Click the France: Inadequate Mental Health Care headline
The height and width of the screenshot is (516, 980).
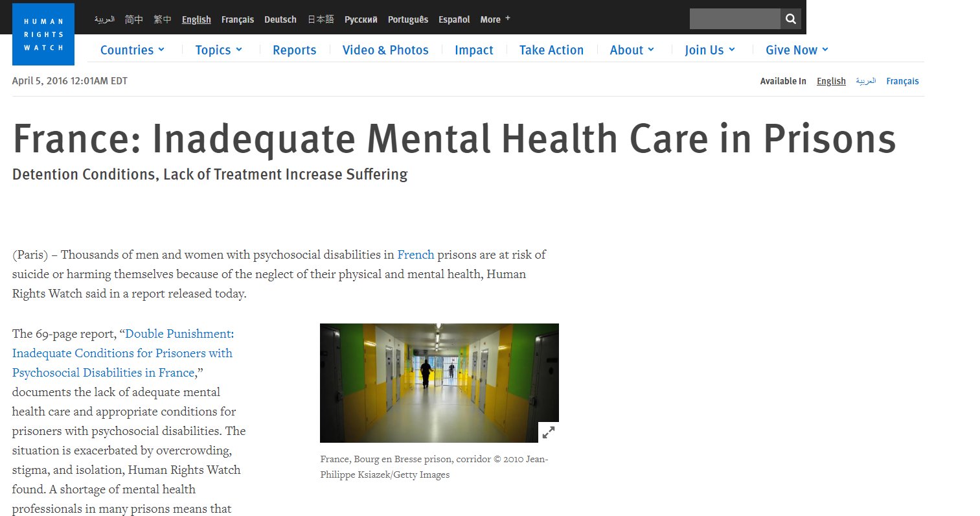[454, 139]
